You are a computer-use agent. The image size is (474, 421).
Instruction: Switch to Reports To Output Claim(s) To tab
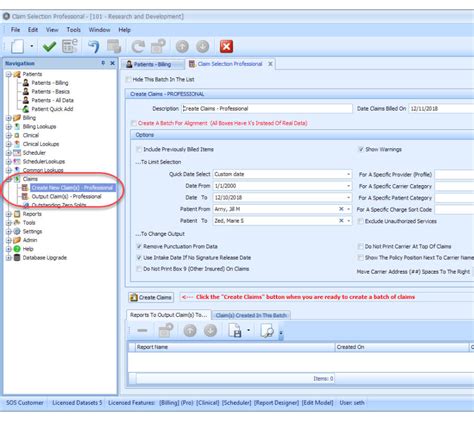point(168,315)
